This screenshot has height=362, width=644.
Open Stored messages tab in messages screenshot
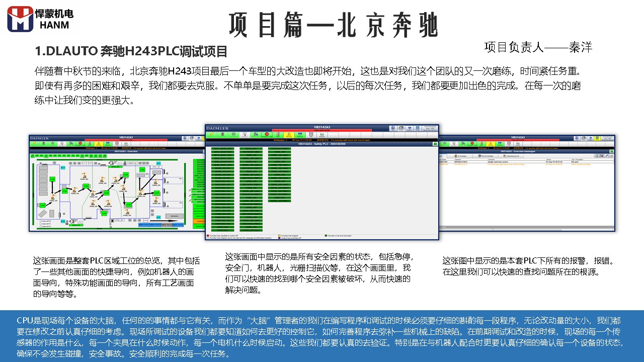pos(486,156)
